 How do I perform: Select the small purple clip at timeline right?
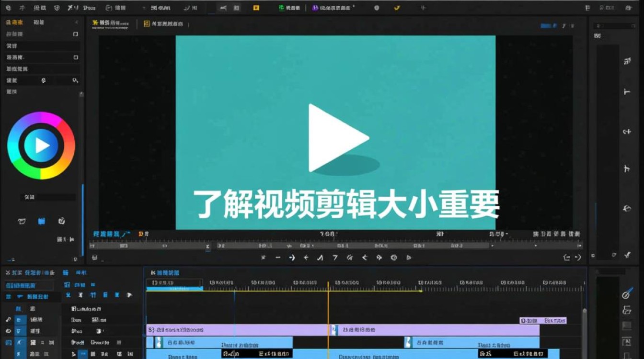click(x=543, y=321)
